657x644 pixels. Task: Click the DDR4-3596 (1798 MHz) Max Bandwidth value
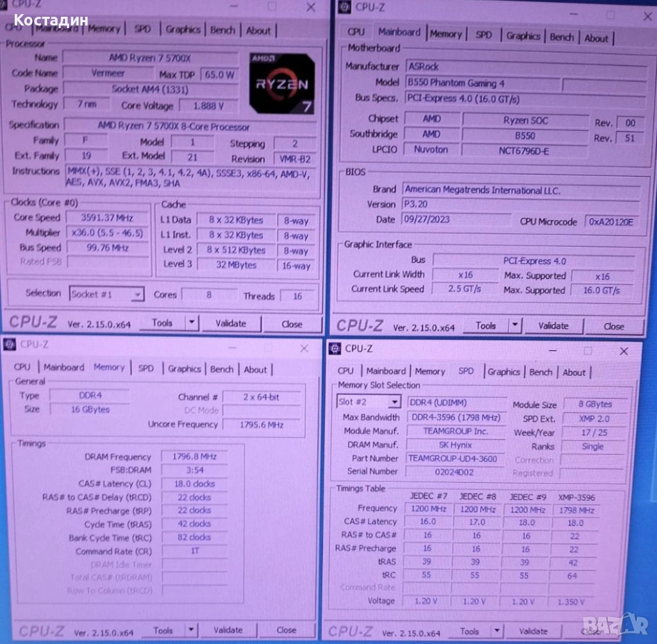coord(456,417)
